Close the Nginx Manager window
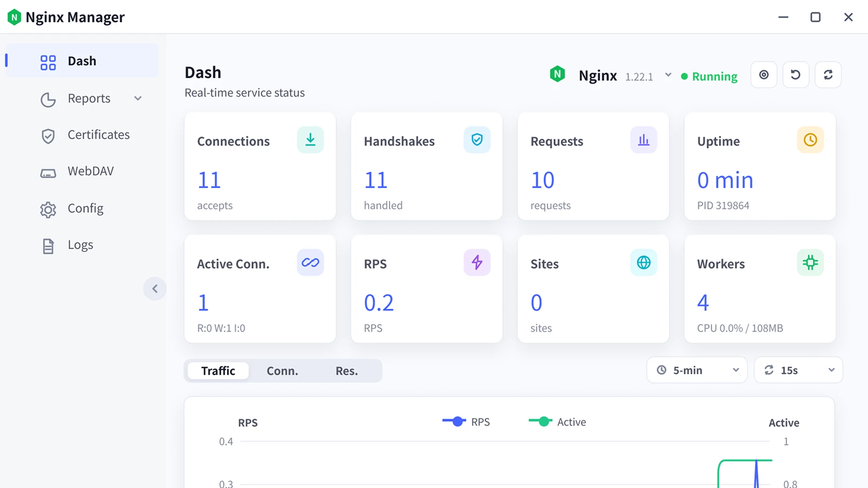 (x=848, y=17)
